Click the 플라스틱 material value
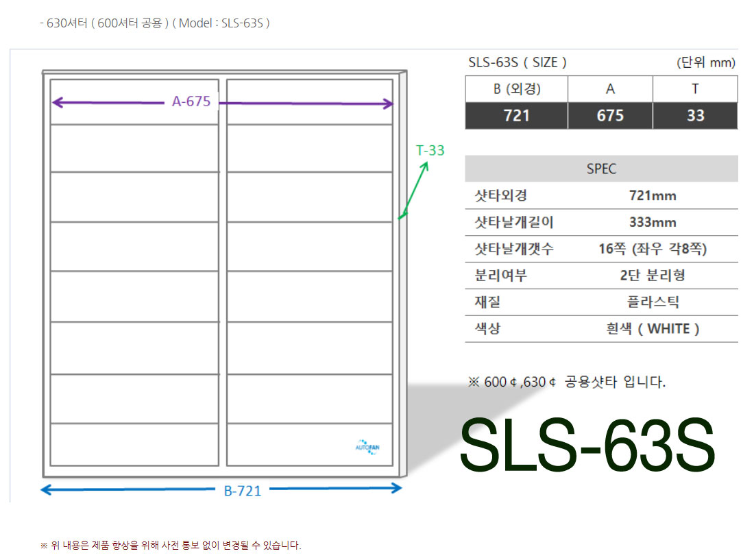 653,302
